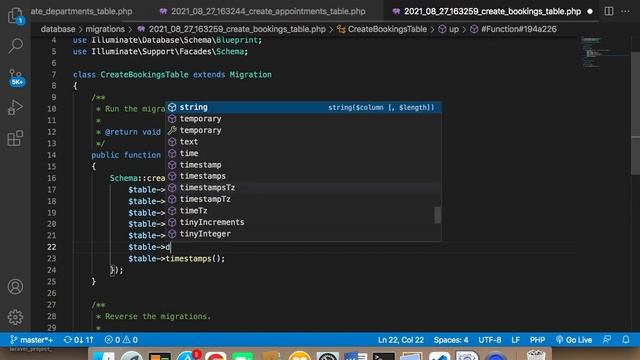Image resolution: width=640 pixels, height=360 pixels.
Task: Click the unsaved dot on bookings tab
Action: 590,11
